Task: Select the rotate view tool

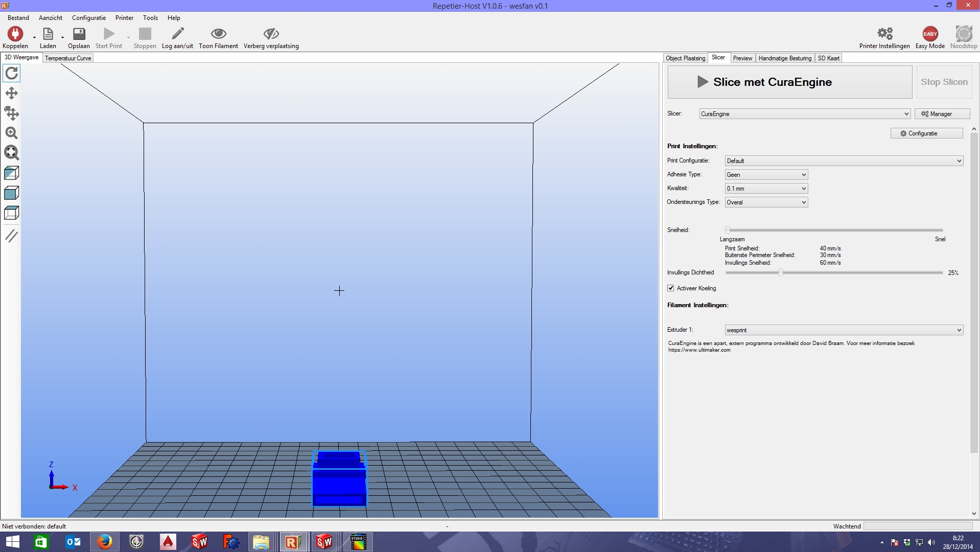Action: click(11, 73)
